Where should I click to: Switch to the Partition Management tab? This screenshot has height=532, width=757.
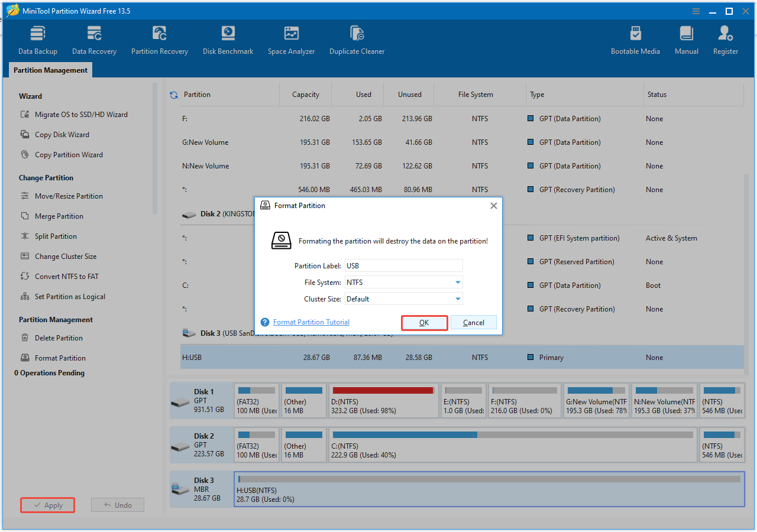(50, 70)
